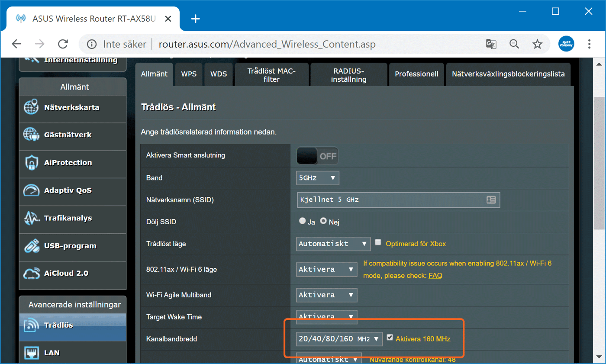Click the Nätverksnamn SSID text field

[x=390, y=200]
